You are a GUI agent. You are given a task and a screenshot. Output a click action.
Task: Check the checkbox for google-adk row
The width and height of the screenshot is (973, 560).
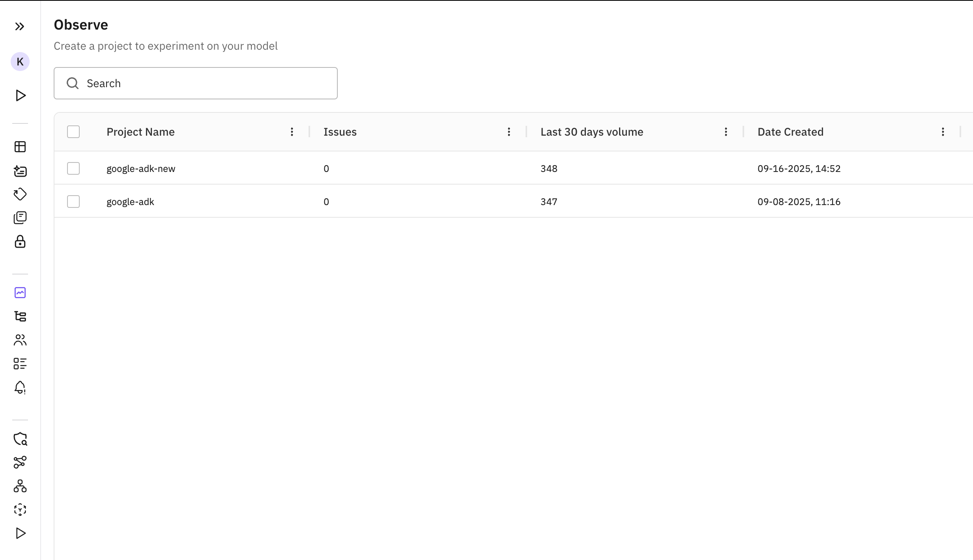point(73,201)
